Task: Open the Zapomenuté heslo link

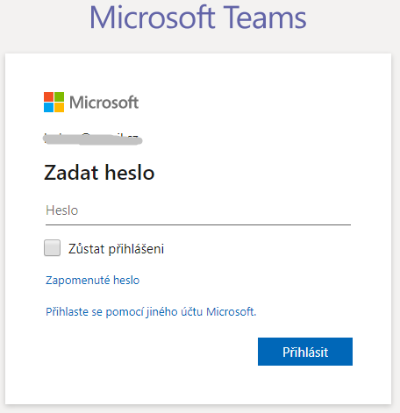Action: coord(92,280)
